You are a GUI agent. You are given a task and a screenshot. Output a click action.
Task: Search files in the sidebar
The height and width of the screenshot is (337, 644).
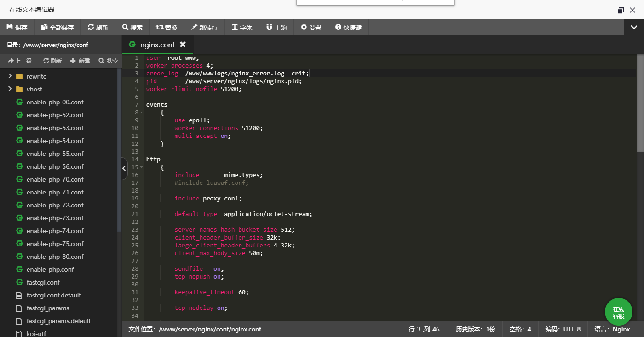pyautogui.click(x=108, y=61)
